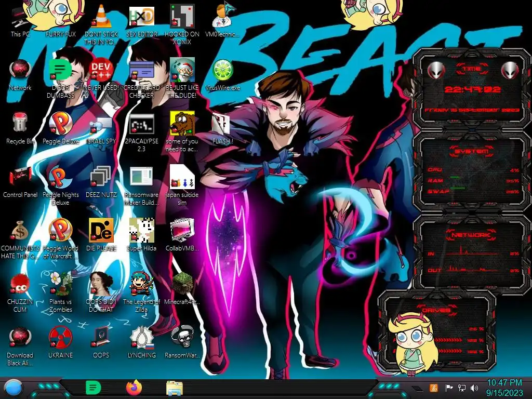Open the taskbar clock showing 10:47 PM
The height and width of the screenshot is (399, 532).
pos(504,388)
